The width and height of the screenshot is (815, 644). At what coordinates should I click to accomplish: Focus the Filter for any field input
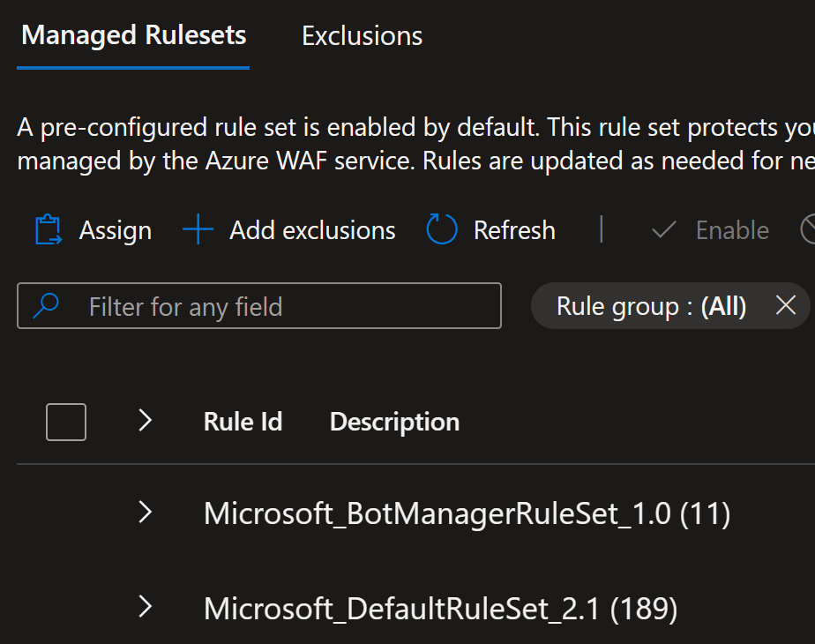[258, 305]
